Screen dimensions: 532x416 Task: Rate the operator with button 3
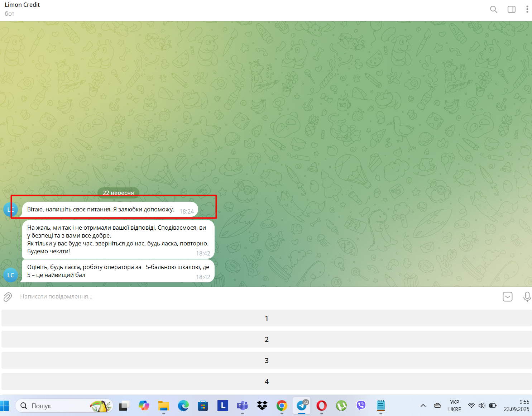tap(267, 360)
